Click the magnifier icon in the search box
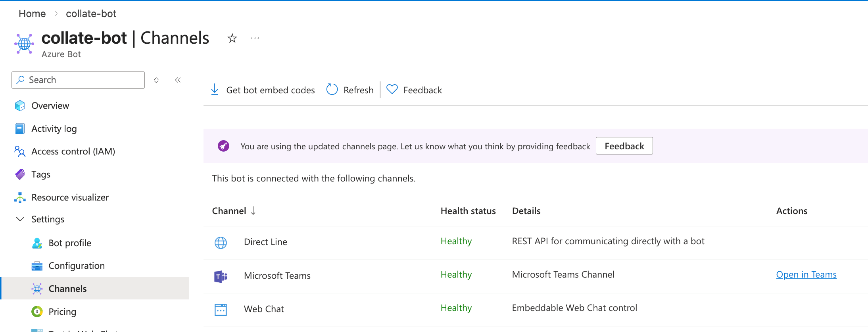The width and height of the screenshot is (868, 332). (21, 80)
